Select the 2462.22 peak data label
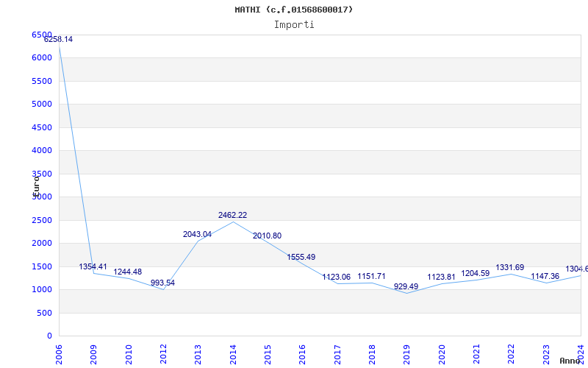Screen dimensions: 588x368 coord(232,215)
